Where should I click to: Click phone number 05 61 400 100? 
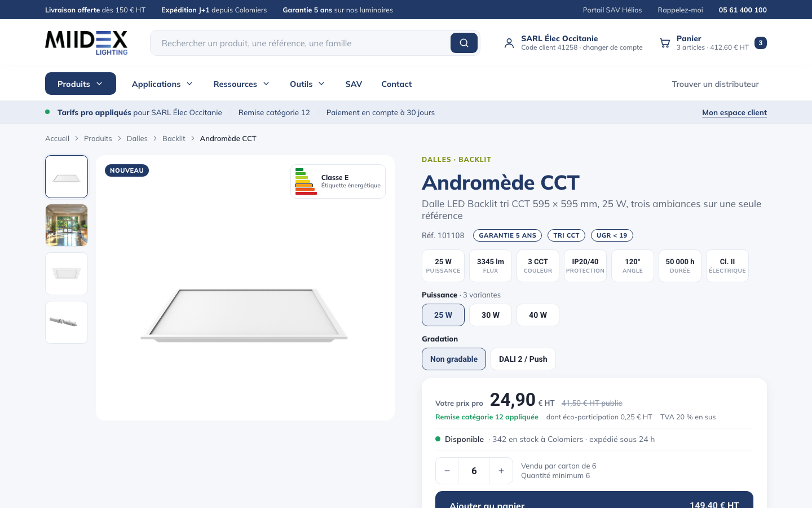pos(743,10)
